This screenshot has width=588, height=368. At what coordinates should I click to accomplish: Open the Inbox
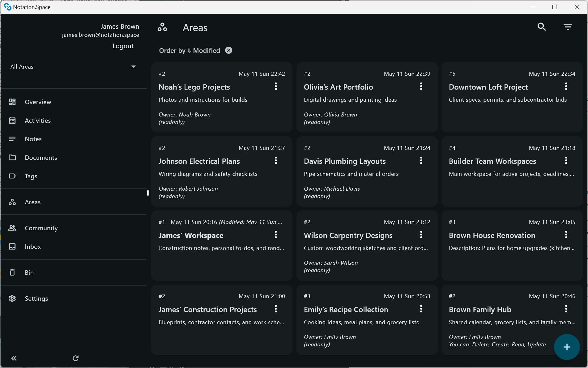click(x=32, y=247)
